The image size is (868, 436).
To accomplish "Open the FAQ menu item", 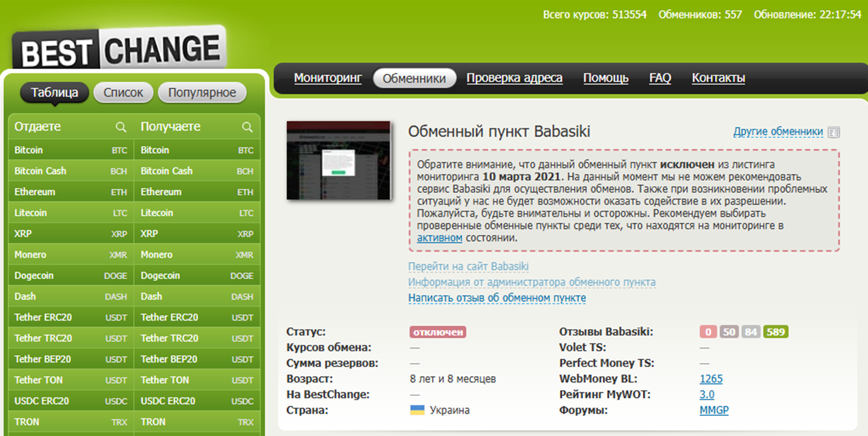I will pyautogui.click(x=660, y=78).
